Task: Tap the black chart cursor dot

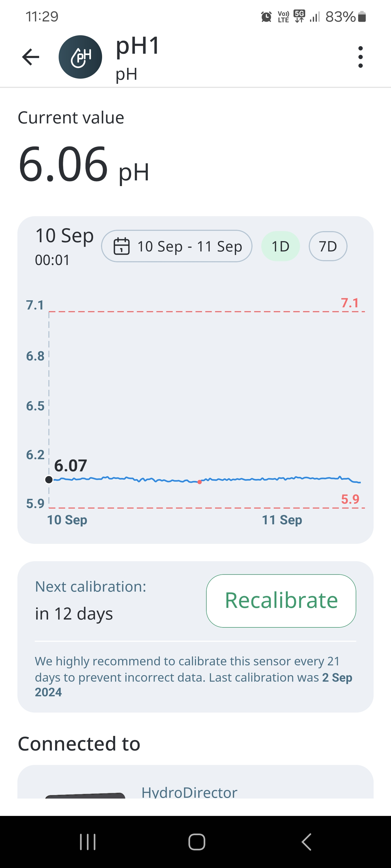Action: click(49, 480)
